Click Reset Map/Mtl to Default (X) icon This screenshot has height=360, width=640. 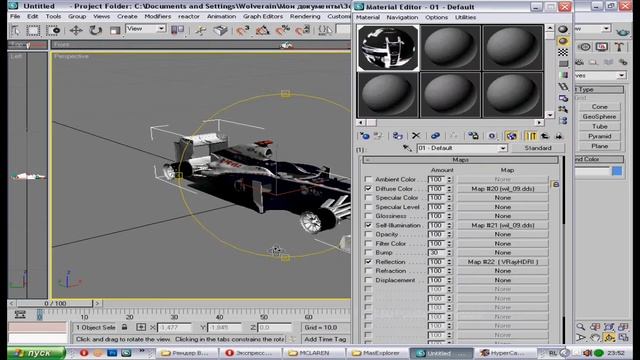pos(416,136)
